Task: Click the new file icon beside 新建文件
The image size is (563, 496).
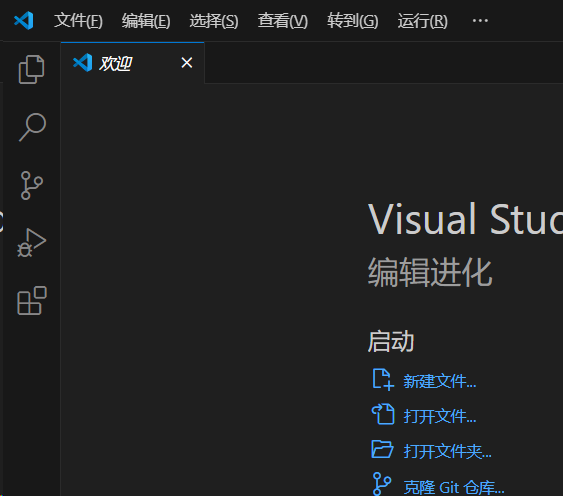Action: (383, 379)
